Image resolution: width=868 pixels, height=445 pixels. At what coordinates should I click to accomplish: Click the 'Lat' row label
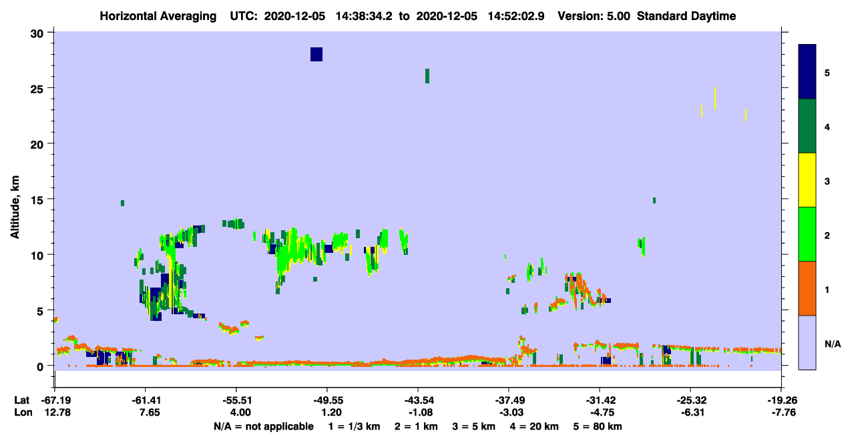click(x=21, y=400)
